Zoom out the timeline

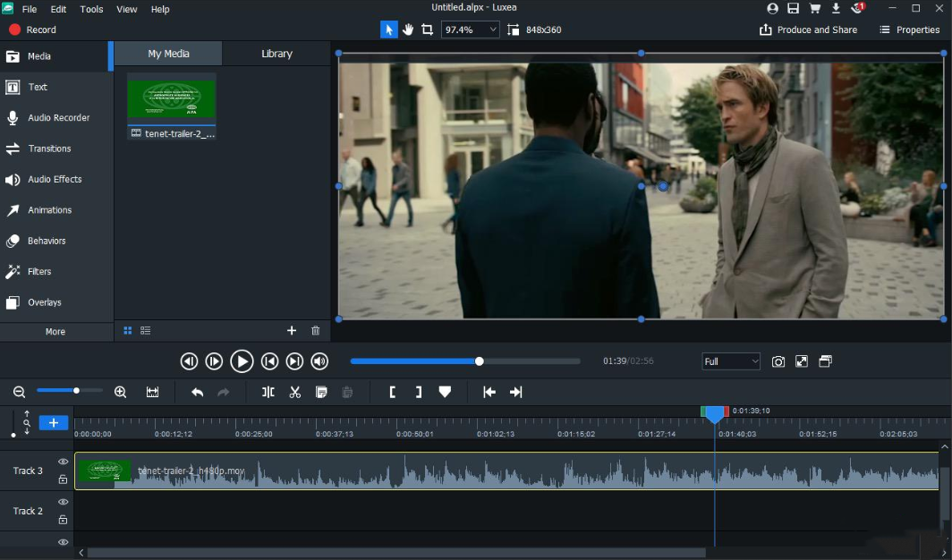[20, 392]
